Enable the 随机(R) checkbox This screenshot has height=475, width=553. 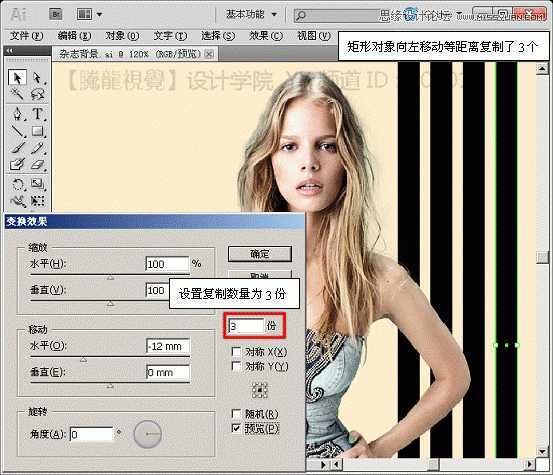click(236, 413)
